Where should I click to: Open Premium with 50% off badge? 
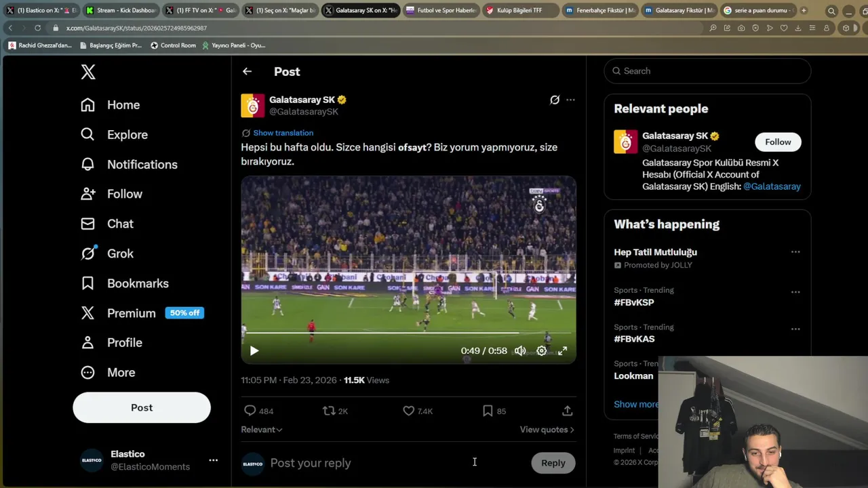[x=142, y=313]
